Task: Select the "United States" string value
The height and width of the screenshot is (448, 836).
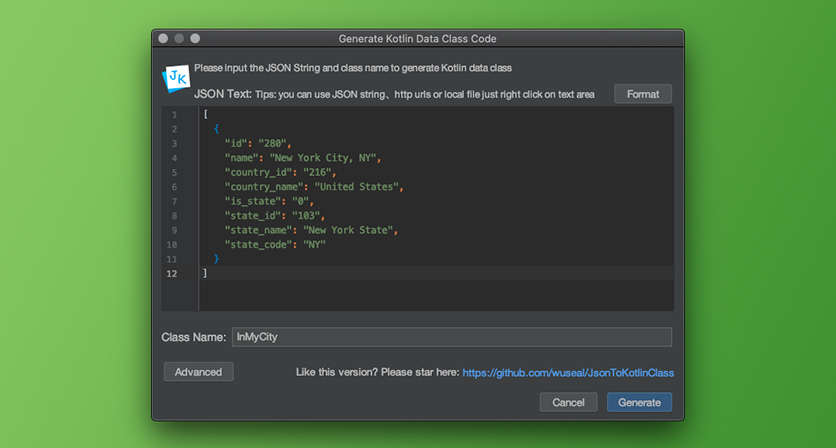Action: pos(356,187)
